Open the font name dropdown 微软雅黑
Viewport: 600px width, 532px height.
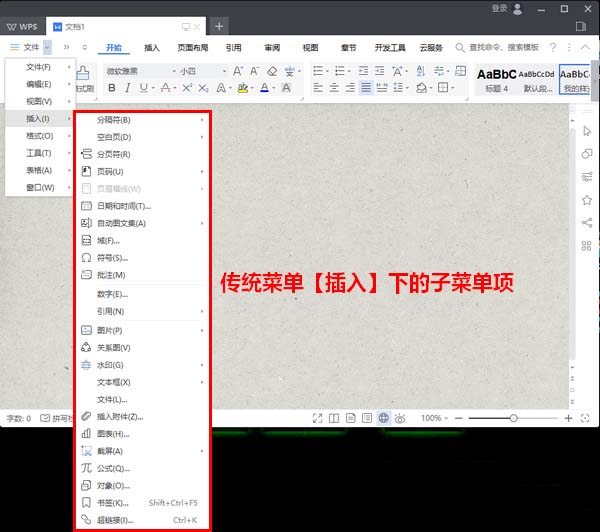point(135,71)
